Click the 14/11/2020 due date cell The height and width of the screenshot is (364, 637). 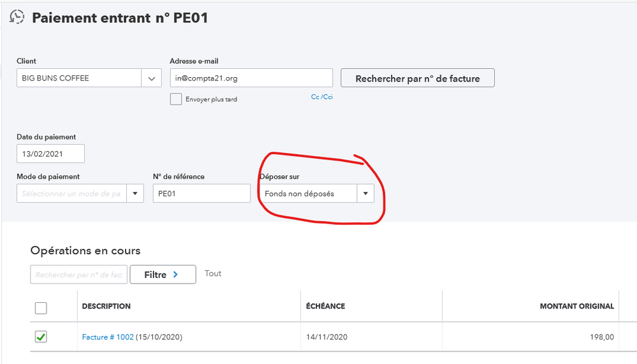point(326,337)
